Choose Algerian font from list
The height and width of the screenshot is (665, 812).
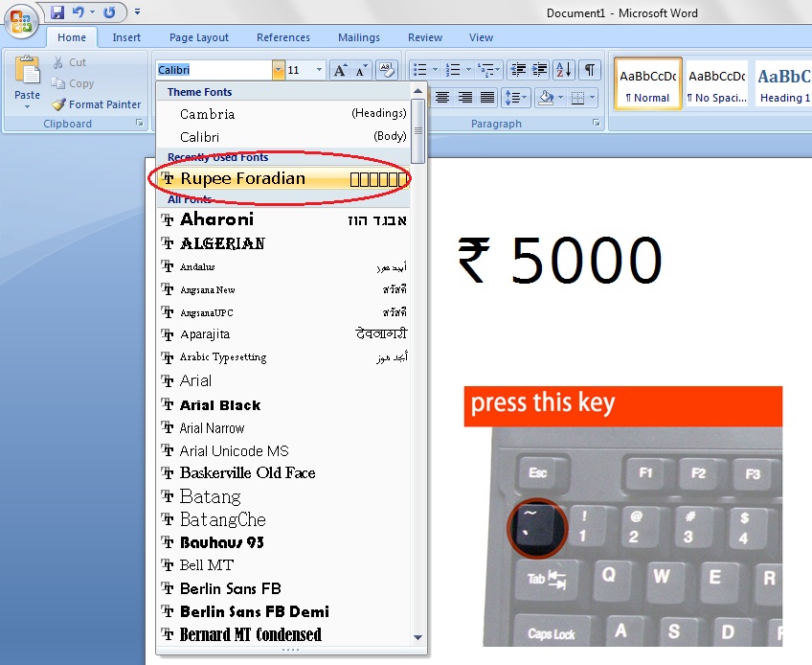pyautogui.click(x=283, y=243)
